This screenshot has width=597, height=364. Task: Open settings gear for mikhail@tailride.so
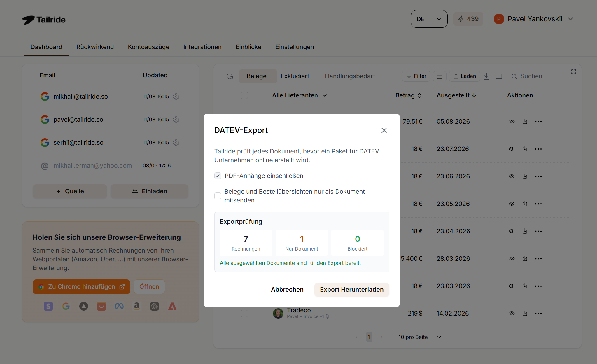176,97
